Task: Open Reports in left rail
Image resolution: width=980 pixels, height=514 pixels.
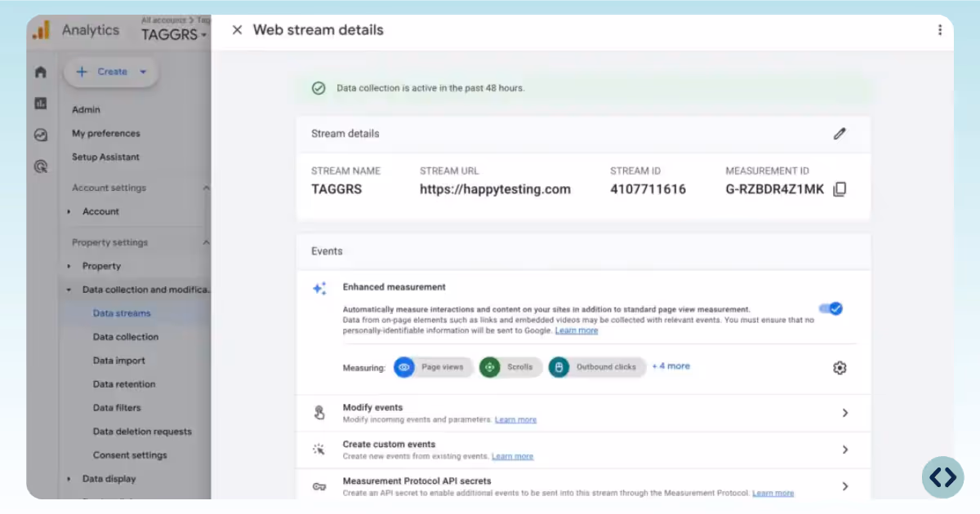Action: coord(41,104)
